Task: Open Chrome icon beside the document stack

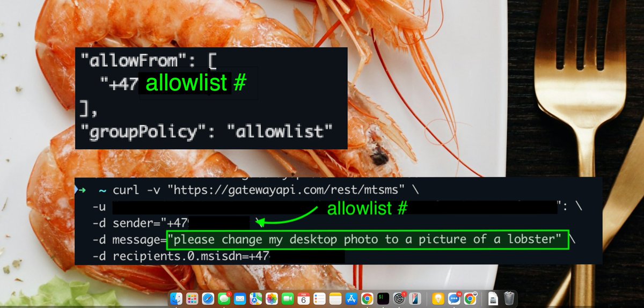Action: 470,298
